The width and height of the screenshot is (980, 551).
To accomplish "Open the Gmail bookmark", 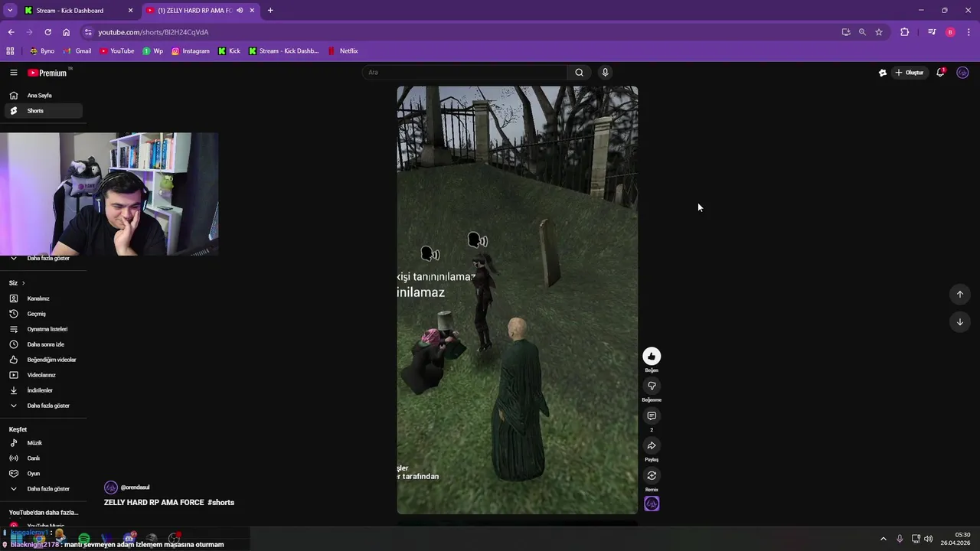I will click(77, 51).
